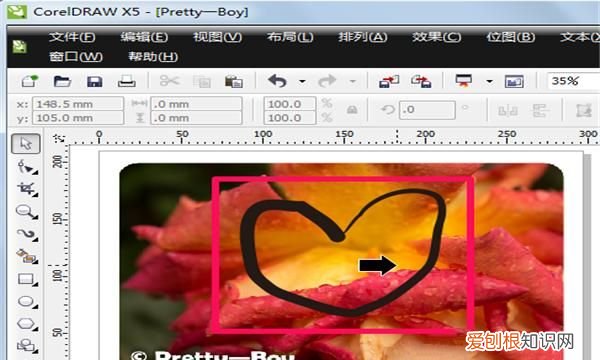Image resolution: width=600 pixels, height=360 pixels.
Task: Click the CorelDRAW title bar app icon
Action: tap(17, 11)
